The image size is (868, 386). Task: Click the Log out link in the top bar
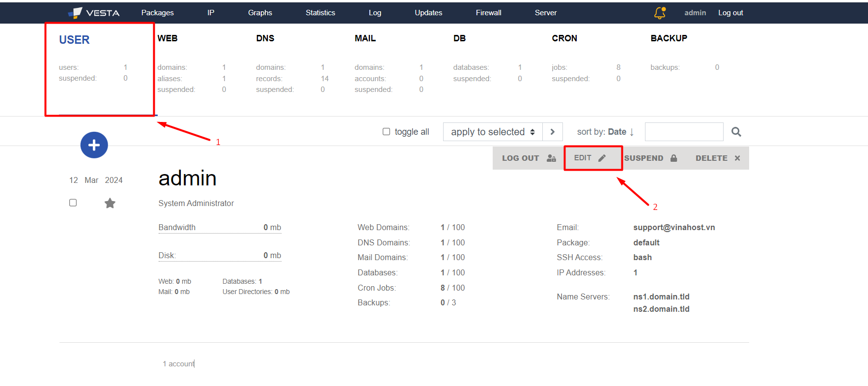[x=730, y=13]
